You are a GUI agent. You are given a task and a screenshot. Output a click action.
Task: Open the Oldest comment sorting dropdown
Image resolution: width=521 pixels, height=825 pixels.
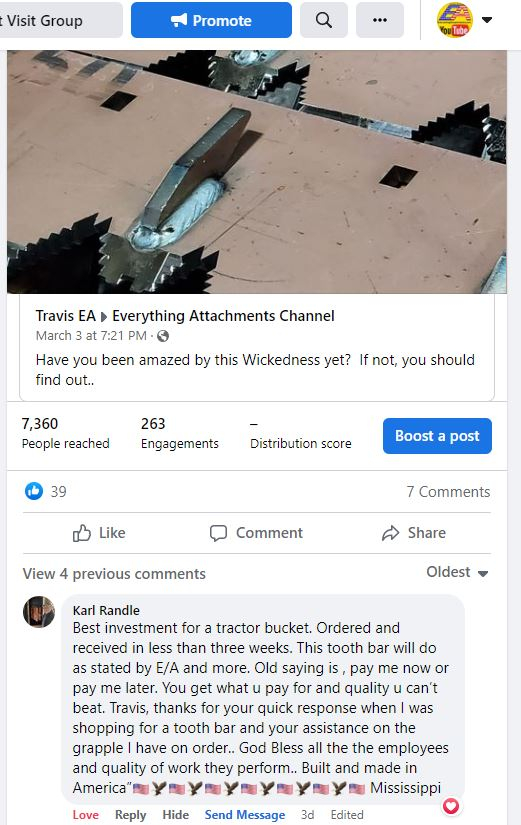(x=457, y=572)
